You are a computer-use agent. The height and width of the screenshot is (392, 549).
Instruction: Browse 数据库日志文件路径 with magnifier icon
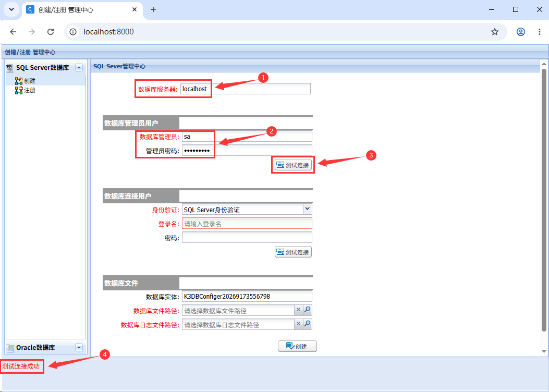tap(307, 324)
